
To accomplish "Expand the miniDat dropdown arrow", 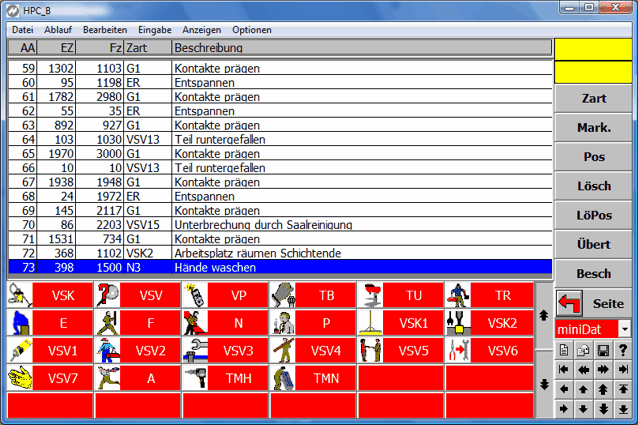I will 625,329.
